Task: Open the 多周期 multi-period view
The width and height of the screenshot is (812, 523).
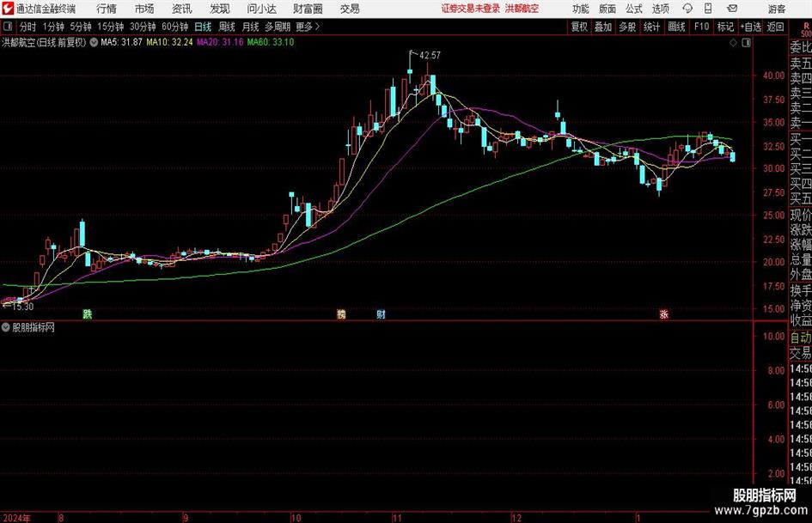Action: 278,27
